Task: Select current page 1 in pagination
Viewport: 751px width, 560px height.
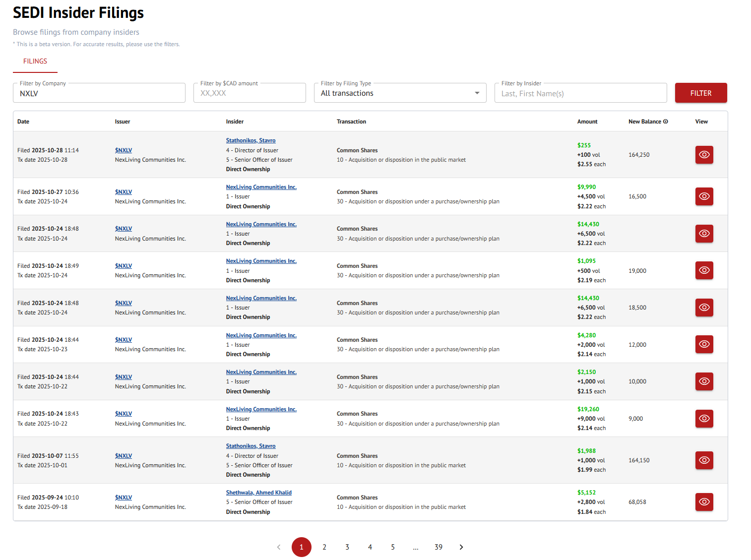Action: [302, 547]
